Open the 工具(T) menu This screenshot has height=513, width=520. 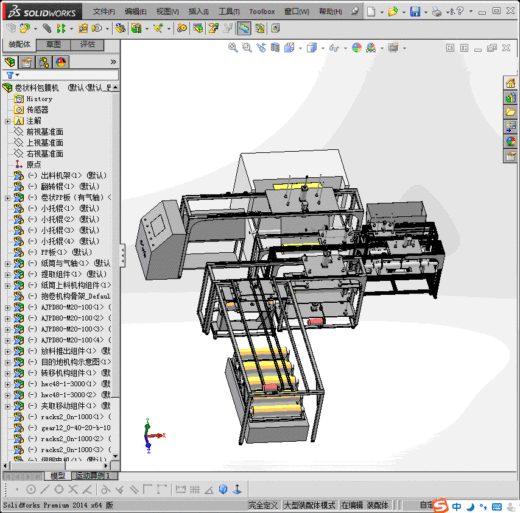tap(229, 12)
